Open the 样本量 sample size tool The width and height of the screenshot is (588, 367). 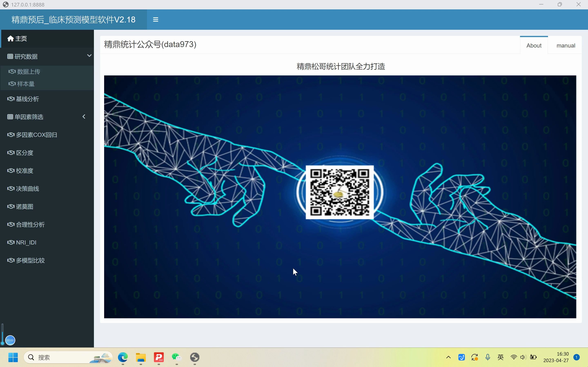tap(27, 84)
